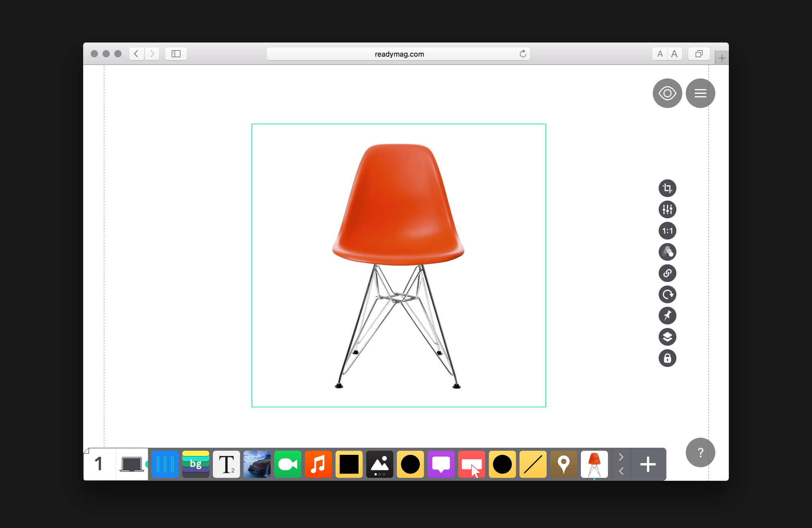Switch to page 1 tab
812x528 pixels.
tap(99, 464)
